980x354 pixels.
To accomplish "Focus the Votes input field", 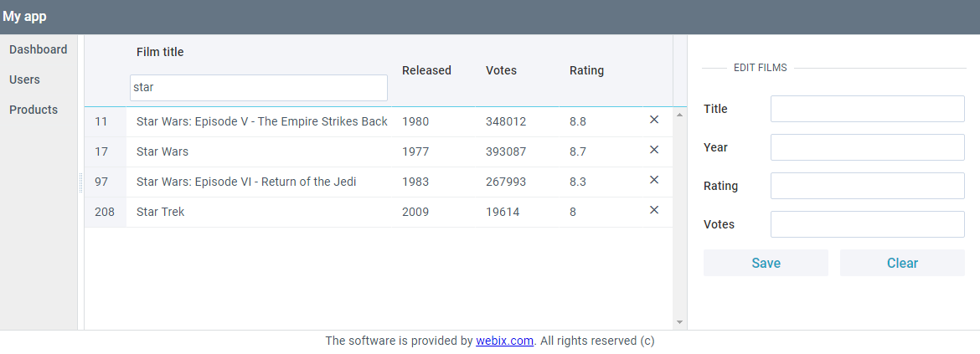I will (x=868, y=224).
